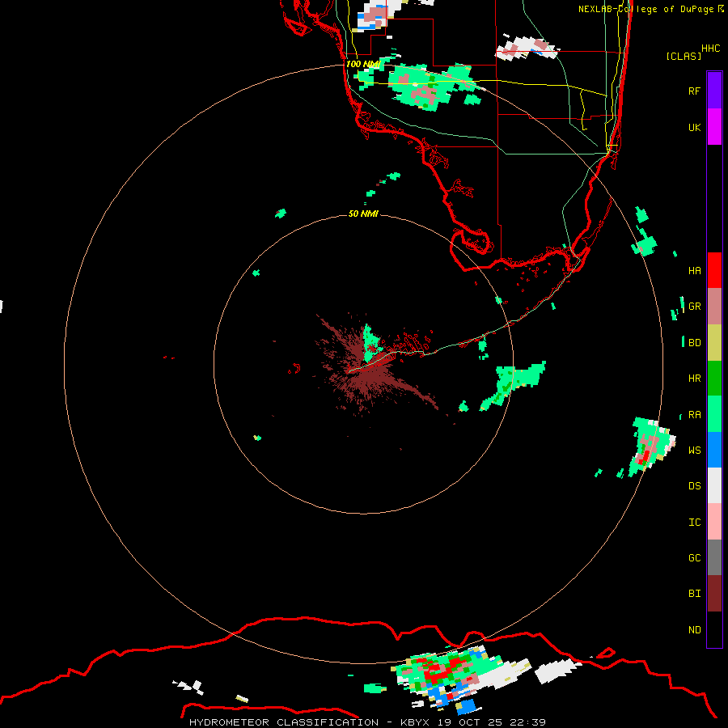Click the HR legend label
This screenshot has width=728, height=728.
(694, 379)
